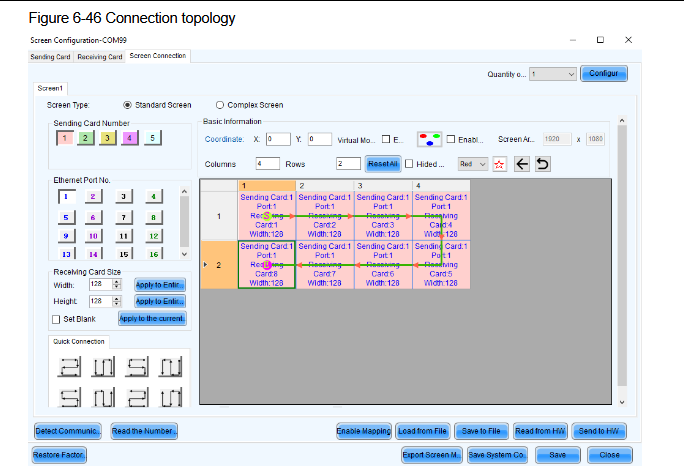Select pink sending card number 1
This screenshot has width=684, height=474.
point(65,138)
